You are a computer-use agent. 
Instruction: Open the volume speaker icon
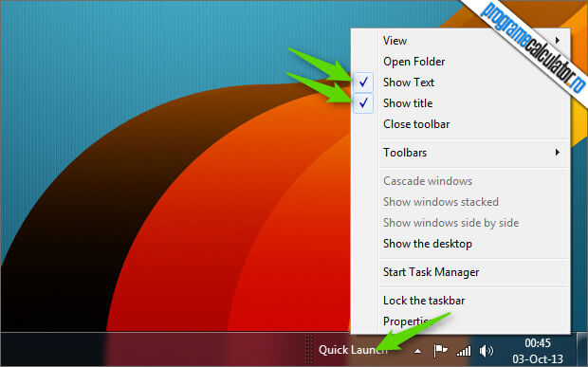(487, 351)
